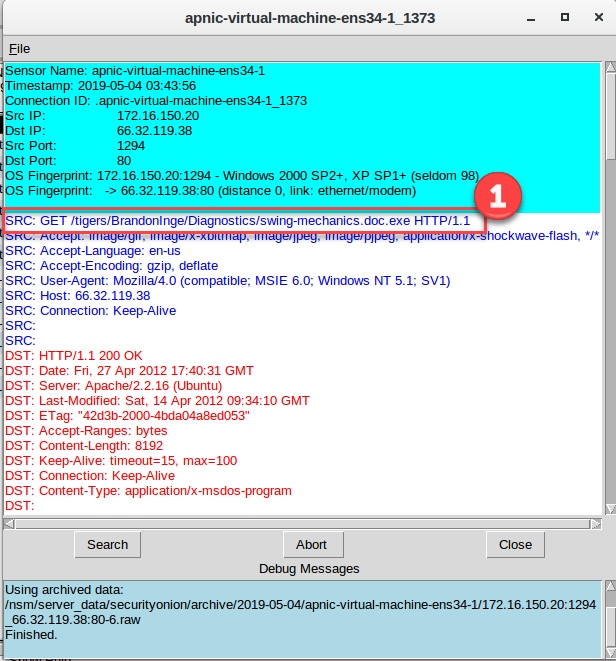Screen dimensions: 616x661
Task: Click 'DST: Keep-Alive: timeout=15, max=100' line
Action: (x=121, y=461)
